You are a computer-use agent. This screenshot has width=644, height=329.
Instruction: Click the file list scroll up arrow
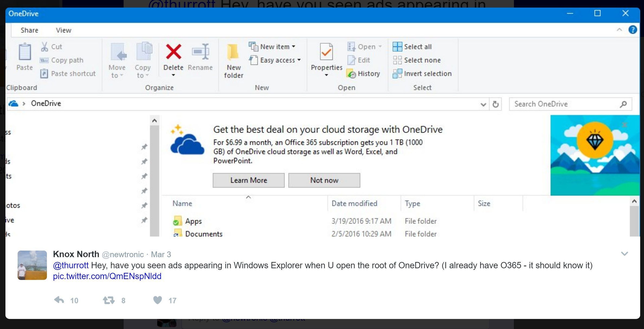tap(634, 201)
